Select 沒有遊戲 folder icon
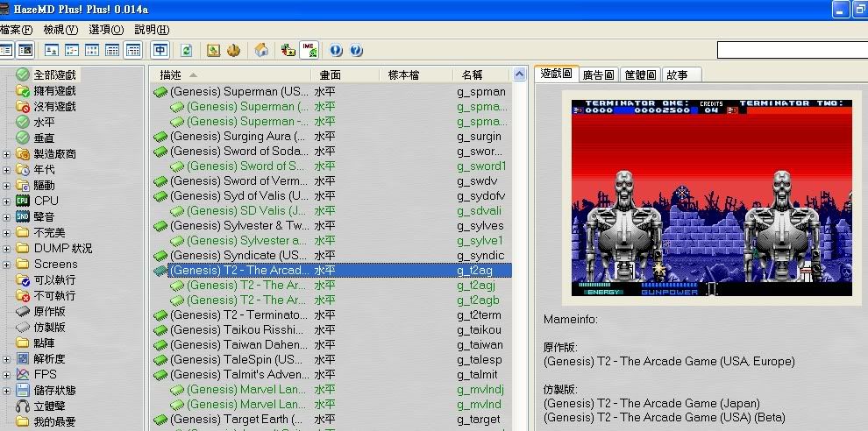868x431 pixels. (23, 106)
